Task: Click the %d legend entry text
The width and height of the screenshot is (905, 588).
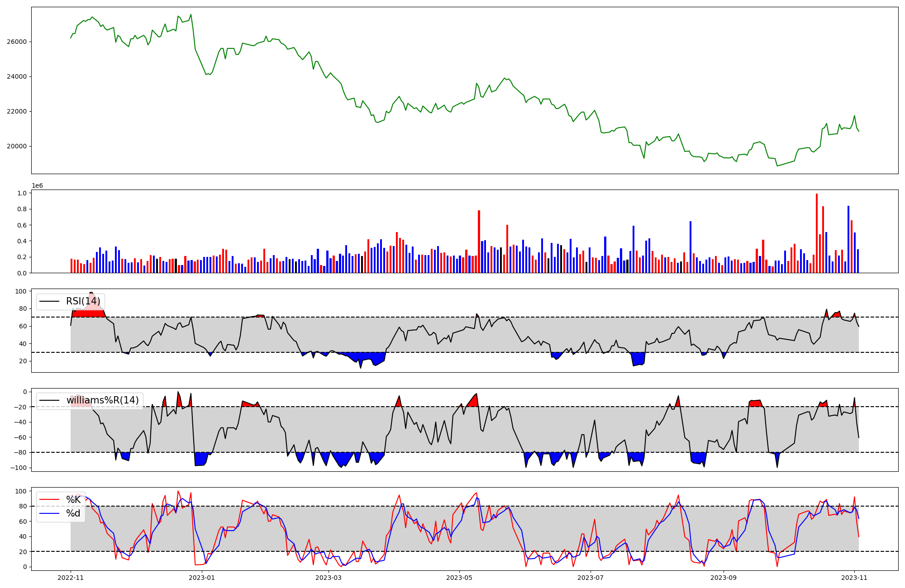Action: (74, 513)
